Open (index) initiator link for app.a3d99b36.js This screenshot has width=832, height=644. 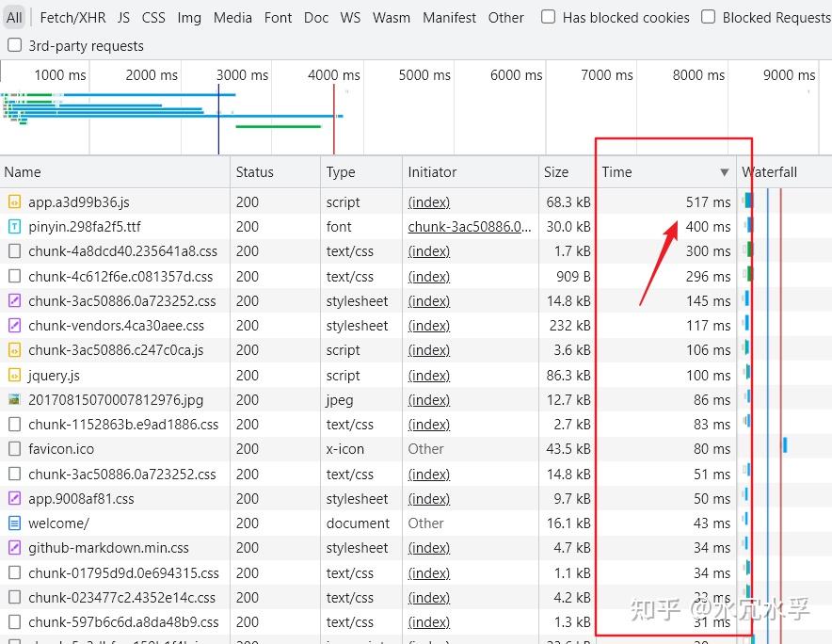[x=429, y=202]
